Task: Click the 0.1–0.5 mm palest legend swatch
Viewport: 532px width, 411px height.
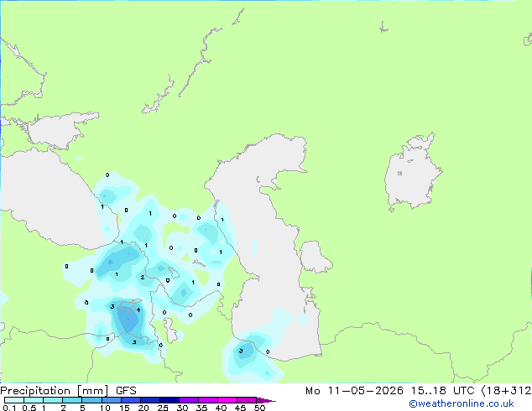Action: click(14, 400)
